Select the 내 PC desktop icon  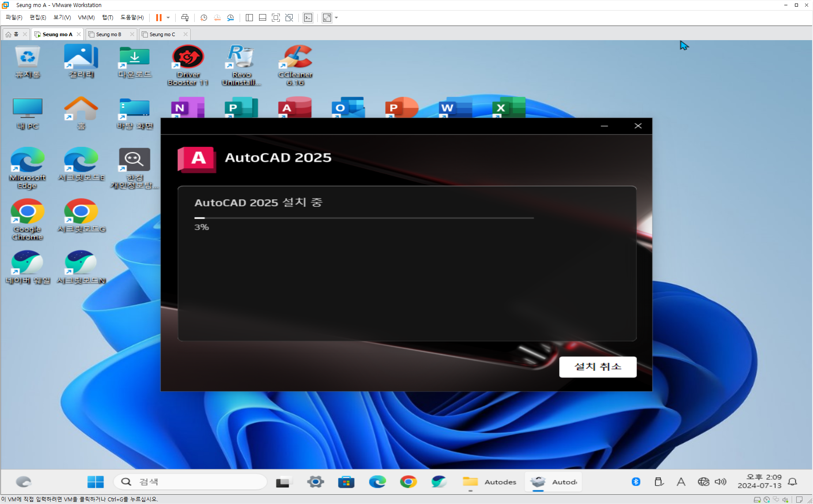pos(27,114)
